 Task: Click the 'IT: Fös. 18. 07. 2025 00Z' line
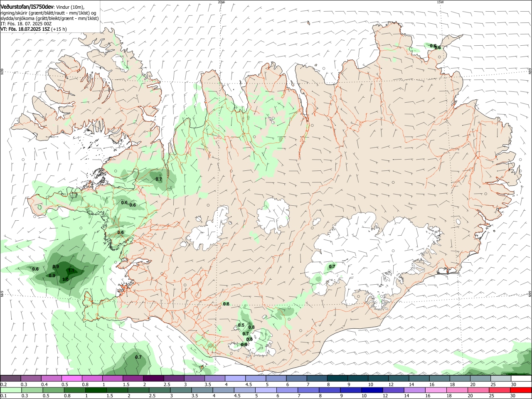tap(26, 24)
